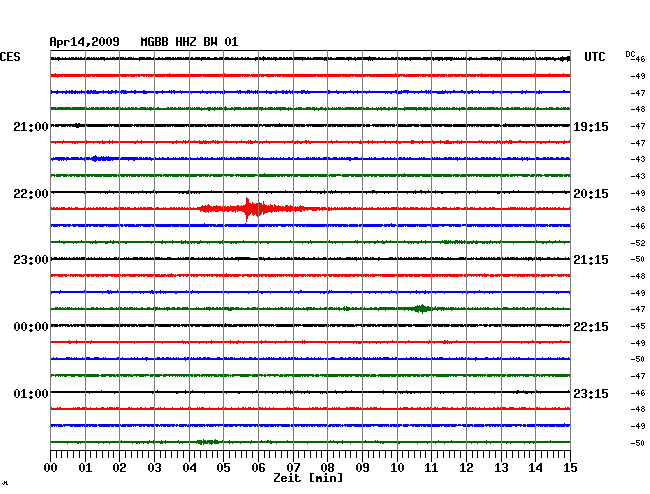Click the 09 minute axis tick label
The width and height of the screenshot is (650, 494).
(x=362, y=467)
